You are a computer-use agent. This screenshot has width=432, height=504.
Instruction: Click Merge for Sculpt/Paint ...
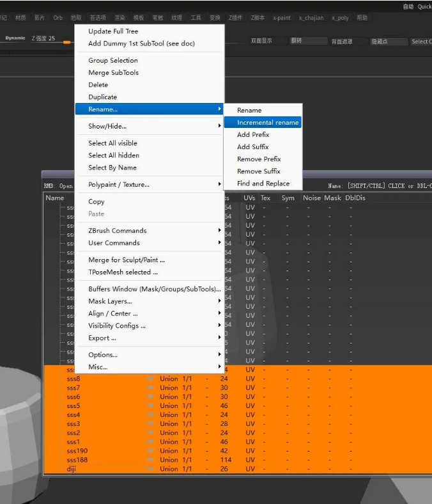point(150,260)
